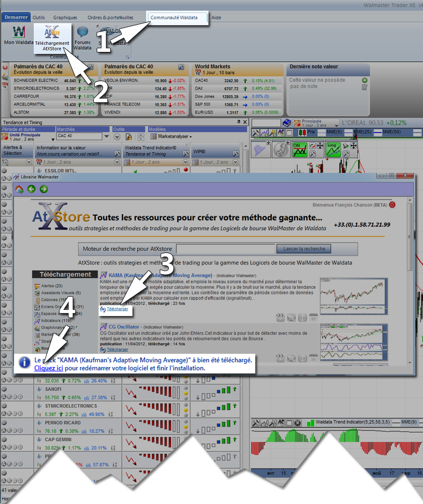The height and width of the screenshot is (504, 423).
Task: Configure the WIPI column with its wrench
Action: tap(236, 154)
